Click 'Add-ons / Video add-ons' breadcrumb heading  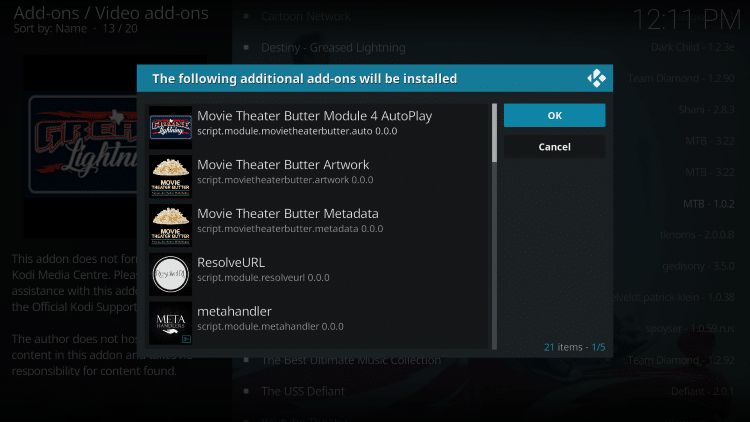(111, 13)
